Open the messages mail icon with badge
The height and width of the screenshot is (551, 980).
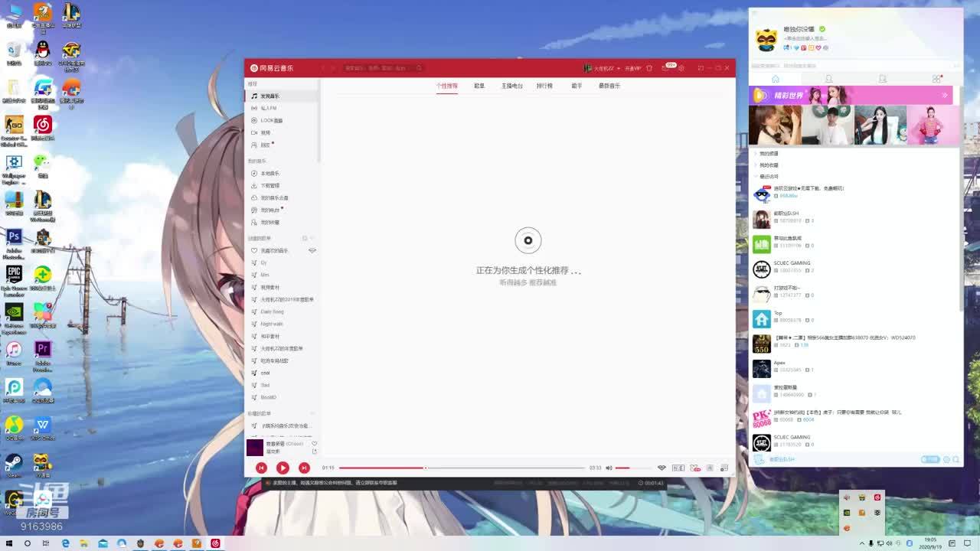pos(665,68)
